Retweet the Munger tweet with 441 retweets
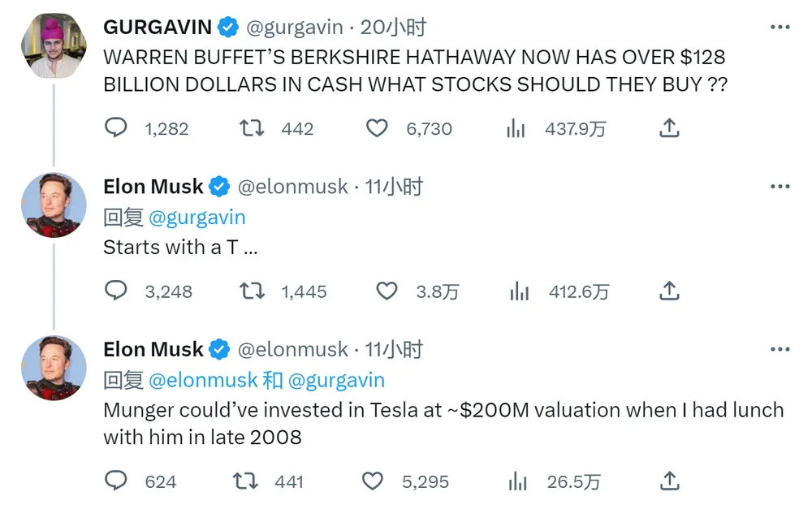 click(x=245, y=481)
